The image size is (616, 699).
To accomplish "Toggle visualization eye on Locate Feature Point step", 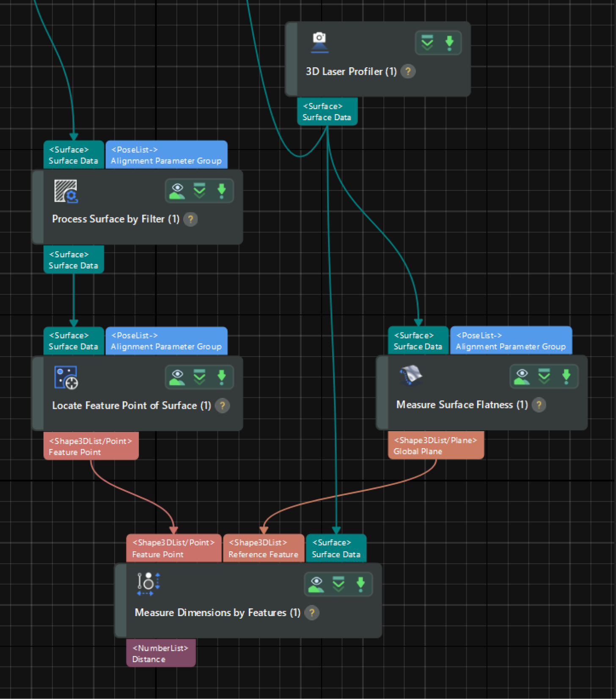I will [x=177, y=377].
